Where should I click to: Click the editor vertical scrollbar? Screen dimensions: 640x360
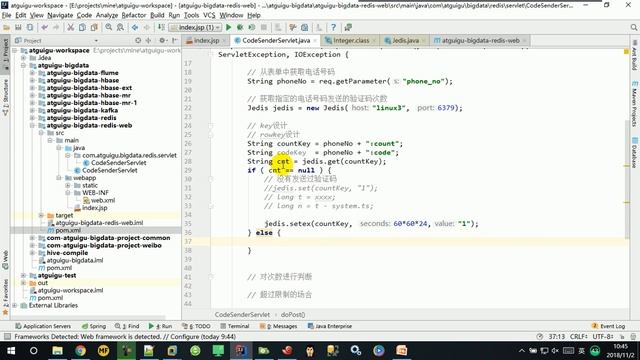[627, 180]
